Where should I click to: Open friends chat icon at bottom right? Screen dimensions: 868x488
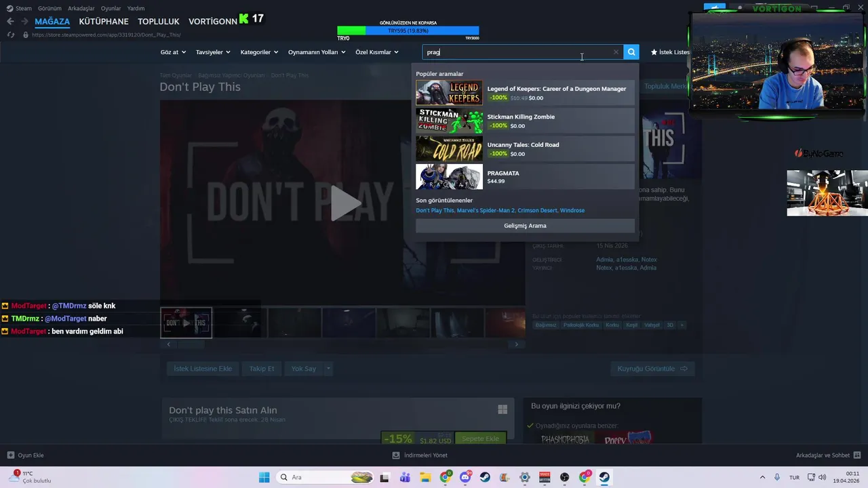click(x=857, y=455)
